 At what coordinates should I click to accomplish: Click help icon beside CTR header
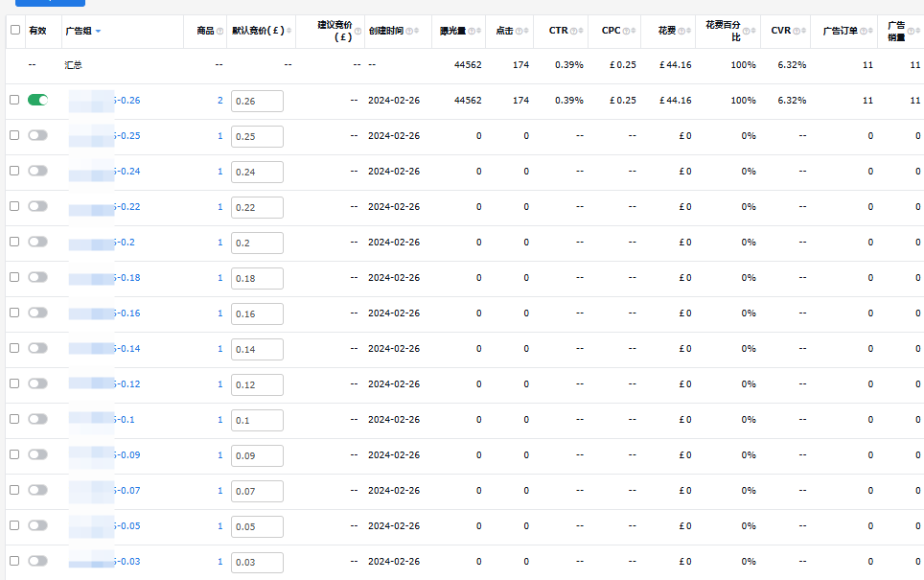(574, 31)
